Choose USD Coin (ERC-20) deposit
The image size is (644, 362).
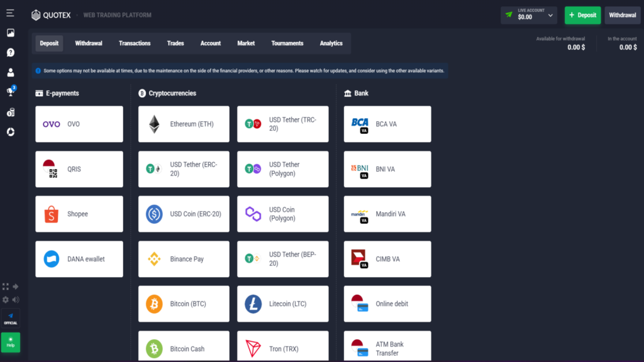pyautogui.click(x=184, y=214)
